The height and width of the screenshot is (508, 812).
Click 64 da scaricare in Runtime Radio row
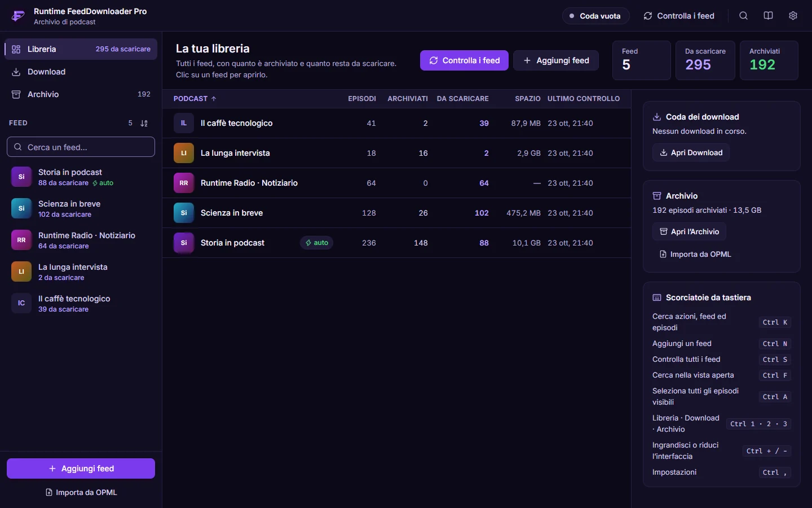point(484,183)
